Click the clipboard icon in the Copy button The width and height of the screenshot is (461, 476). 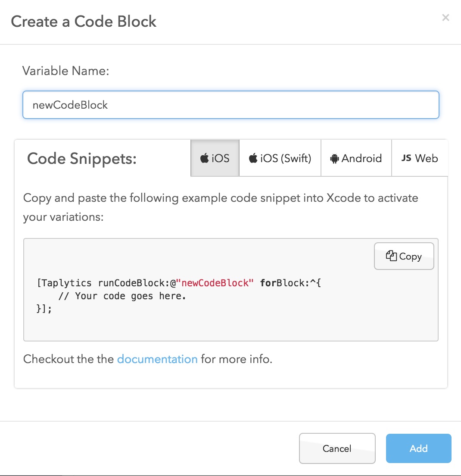click(391, 256)
